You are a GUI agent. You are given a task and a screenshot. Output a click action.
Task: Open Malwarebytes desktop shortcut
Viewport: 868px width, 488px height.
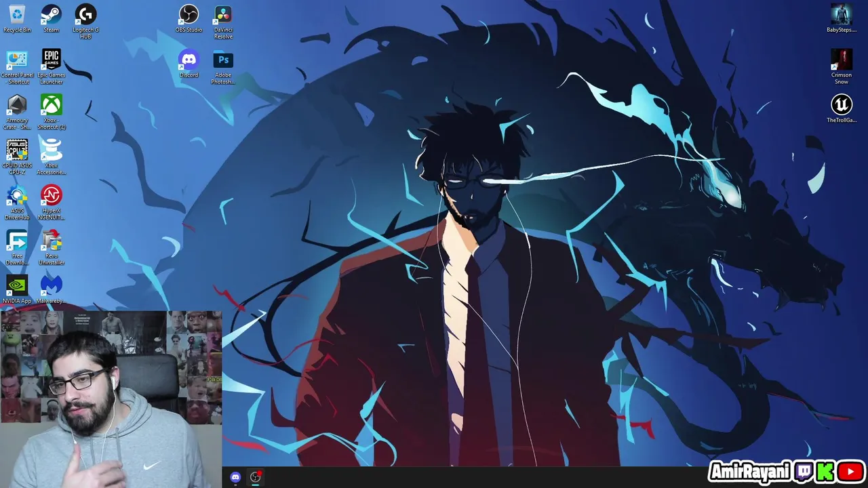(52, 289)
